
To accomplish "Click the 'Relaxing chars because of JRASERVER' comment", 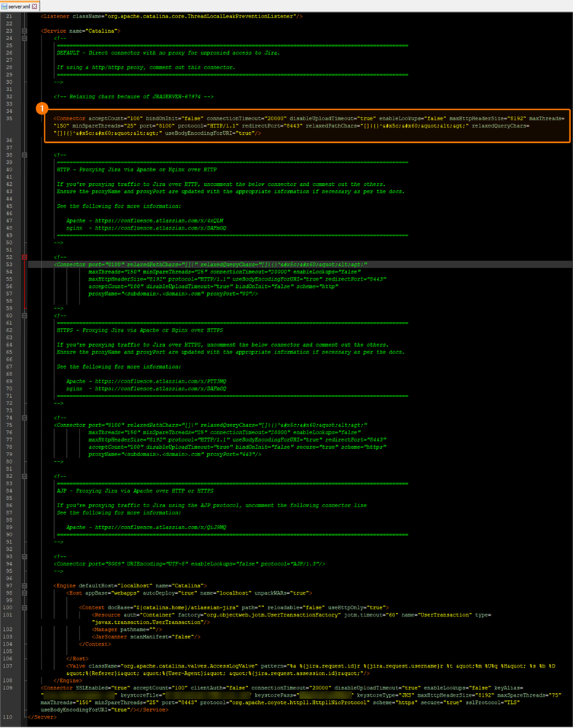I will pyautogui.click(x=133, y=97).
